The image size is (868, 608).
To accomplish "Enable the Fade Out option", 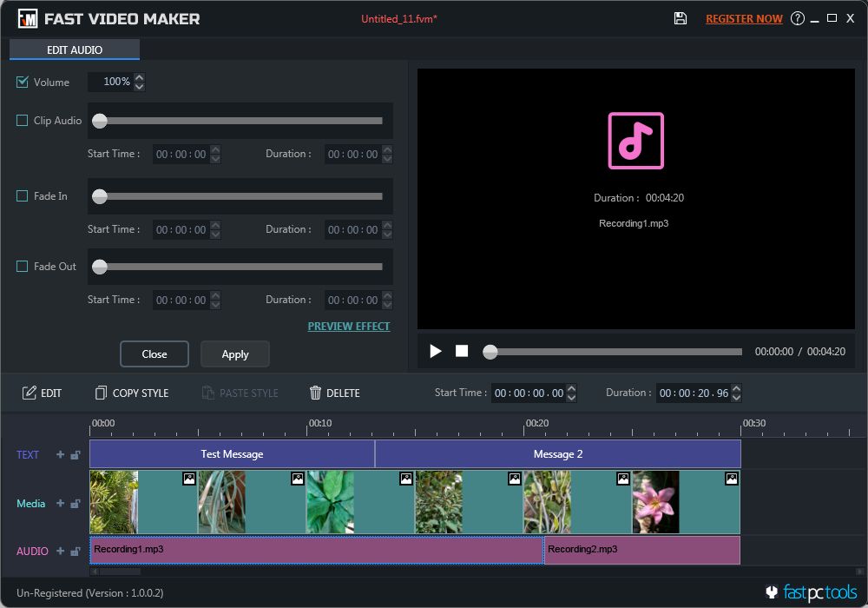I will click(21, 267).
